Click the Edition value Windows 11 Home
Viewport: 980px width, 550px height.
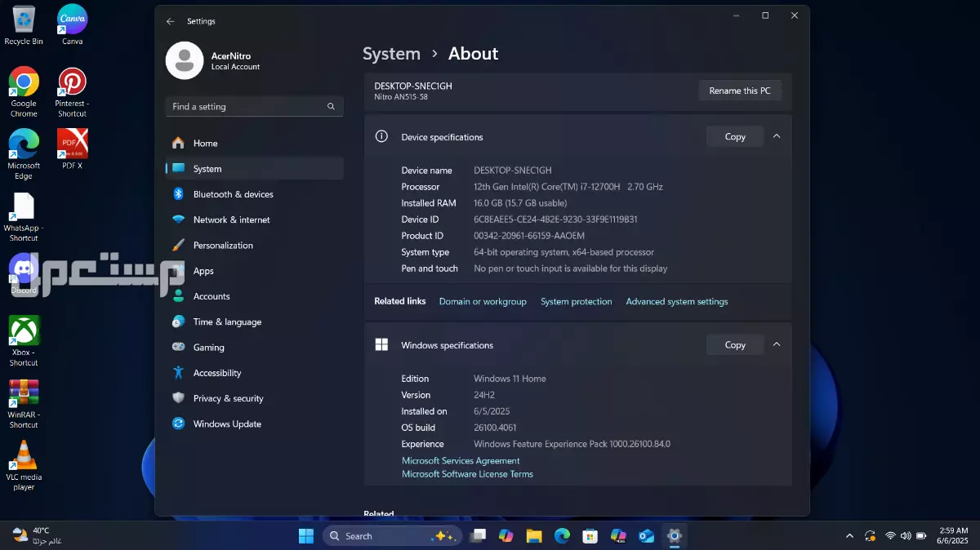(x=510, y=378)
